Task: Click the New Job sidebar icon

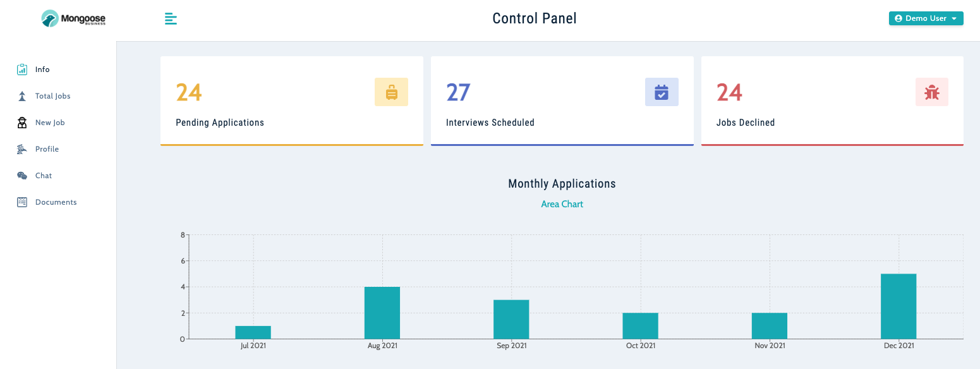Action: click(22, 123)
